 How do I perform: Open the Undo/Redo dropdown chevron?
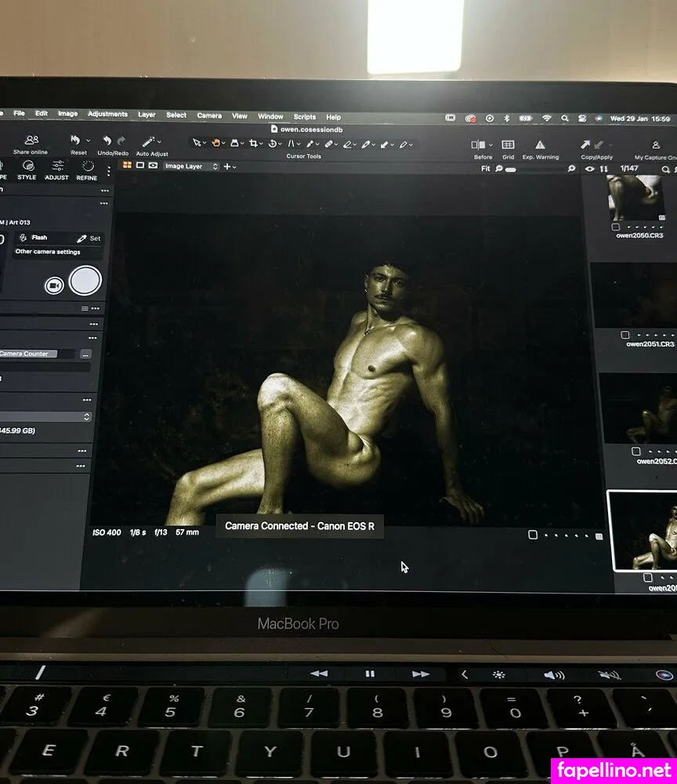tap(89, 140)
